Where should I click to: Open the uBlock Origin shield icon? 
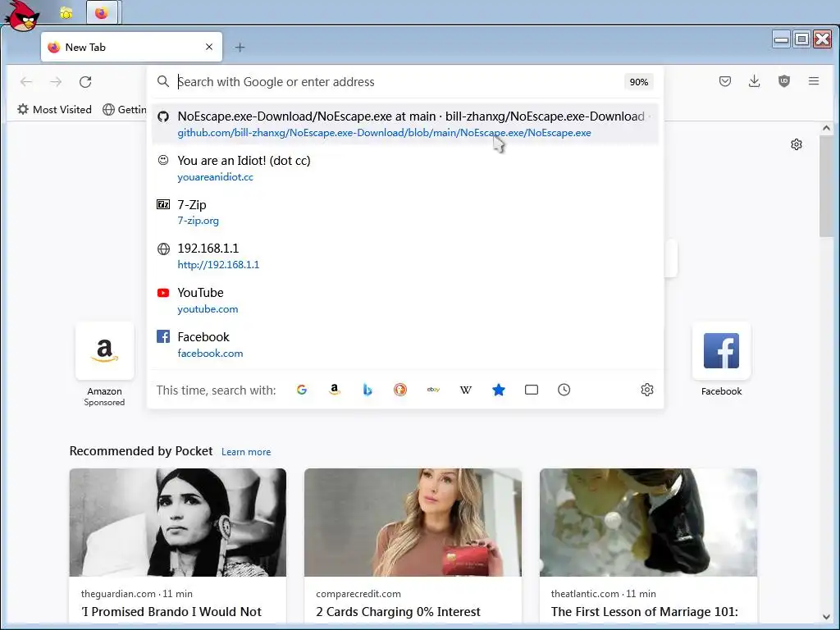click(x=783, y=81)
